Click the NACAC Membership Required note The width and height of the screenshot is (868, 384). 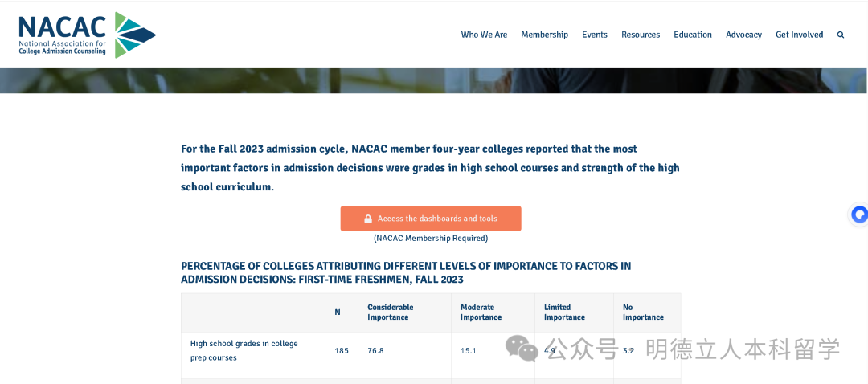pos(431,238)
